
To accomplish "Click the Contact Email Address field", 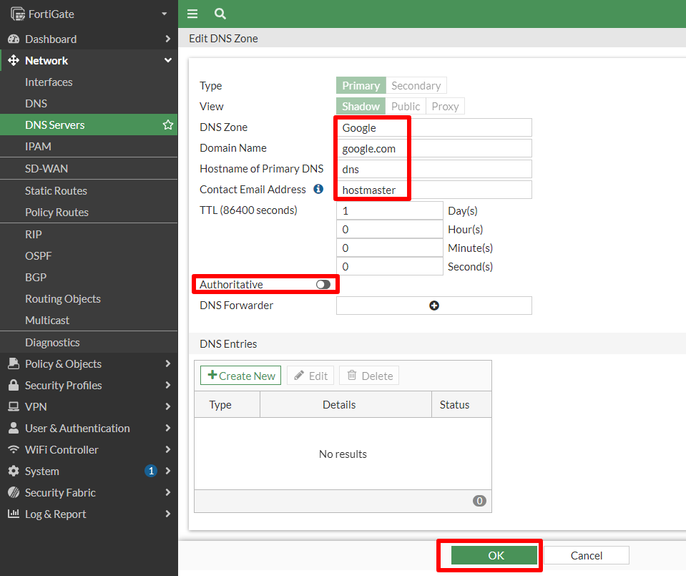I will click(x=434, y=190).
